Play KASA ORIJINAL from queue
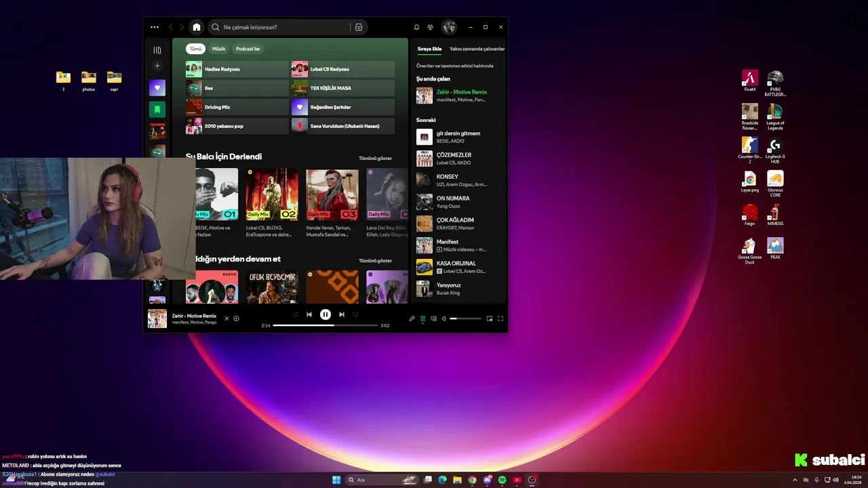Image resolution: width=868 pixels, height=488 pixels. pos(458,267)
